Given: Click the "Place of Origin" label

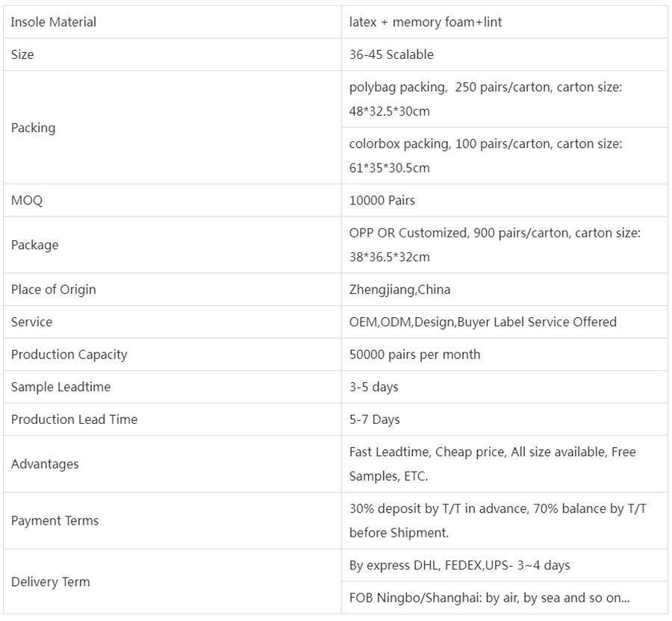Looking at the screenshot, I should [x=54, y=290].
